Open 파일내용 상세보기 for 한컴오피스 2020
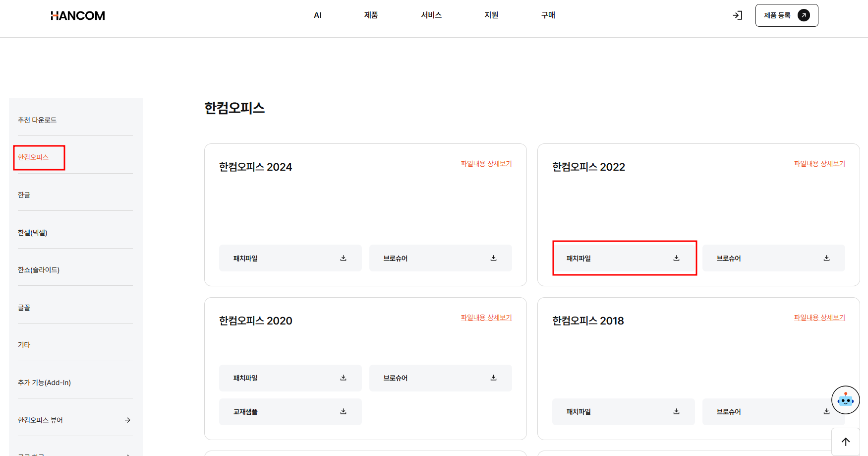 click(x=486, y=318)
